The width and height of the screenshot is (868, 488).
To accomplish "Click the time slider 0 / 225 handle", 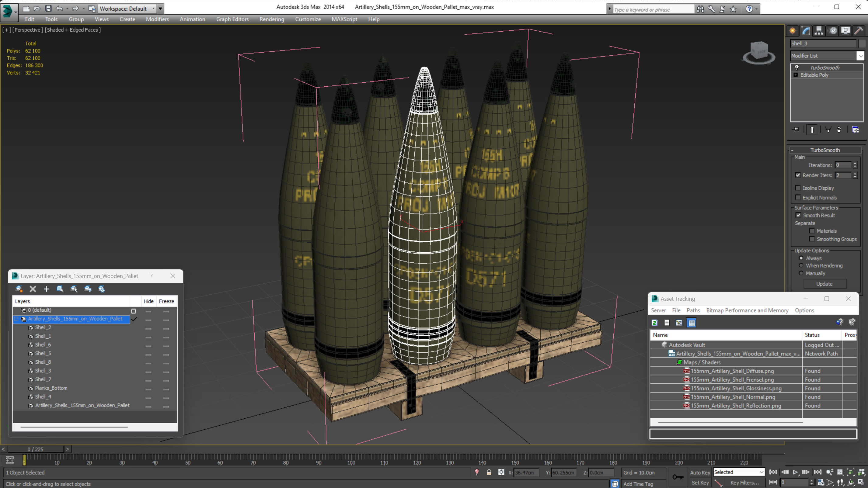I will coord(35,449).
